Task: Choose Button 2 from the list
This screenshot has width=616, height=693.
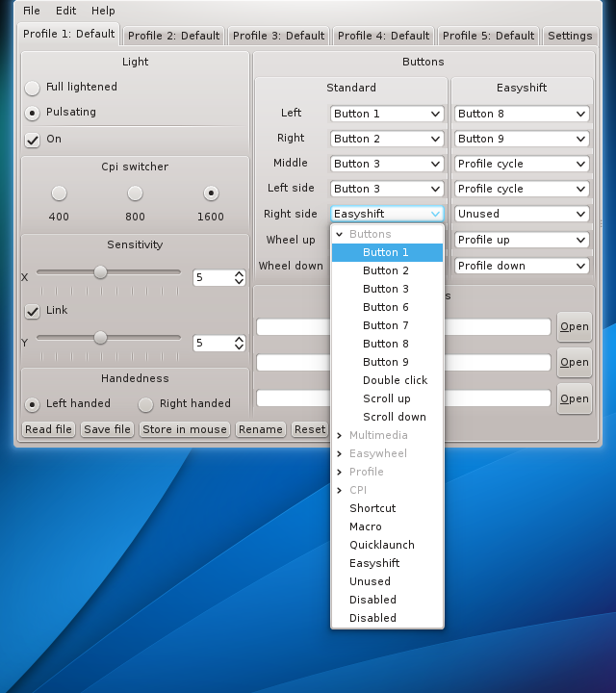Action: click(x=387, y=270)
